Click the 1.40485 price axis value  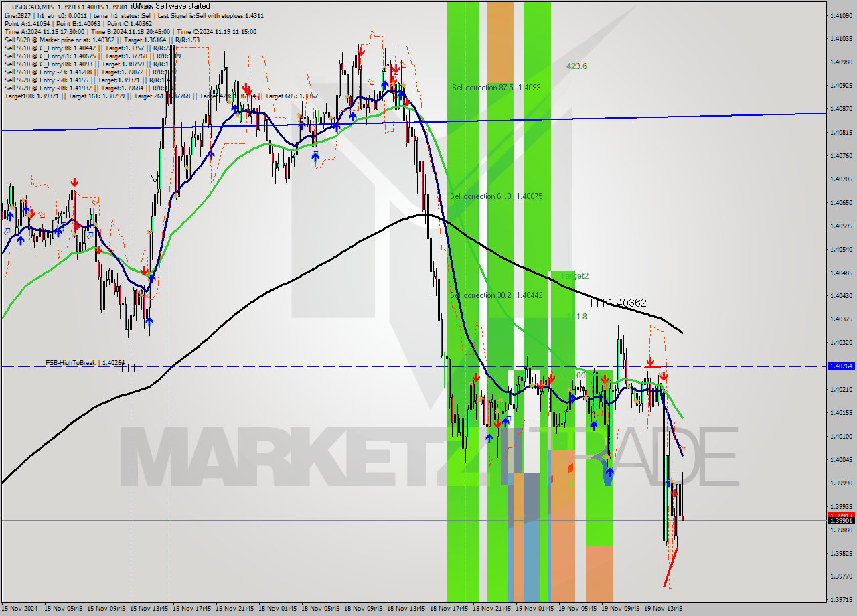pyautogui.click(x=840, y=273)
